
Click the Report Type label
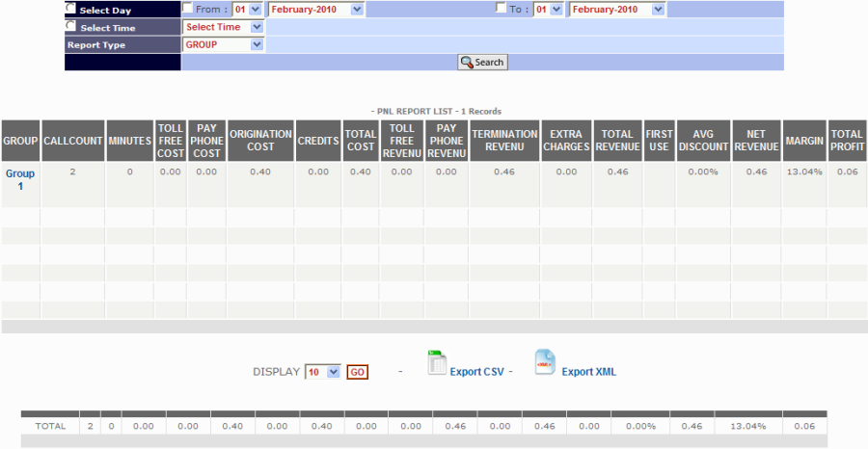point(96,45)
